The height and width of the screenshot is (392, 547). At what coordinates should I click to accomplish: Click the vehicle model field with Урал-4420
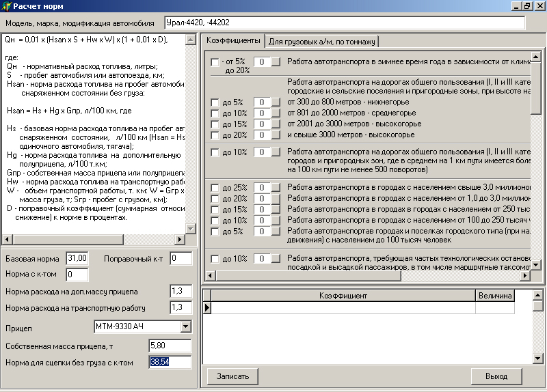point(344,23)
